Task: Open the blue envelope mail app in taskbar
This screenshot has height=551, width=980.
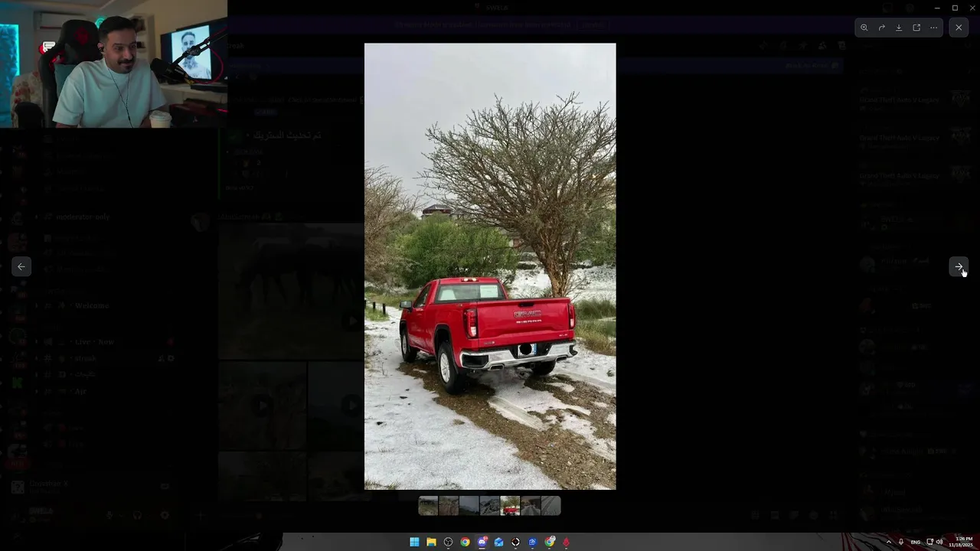Action: (x=498, y=542)
